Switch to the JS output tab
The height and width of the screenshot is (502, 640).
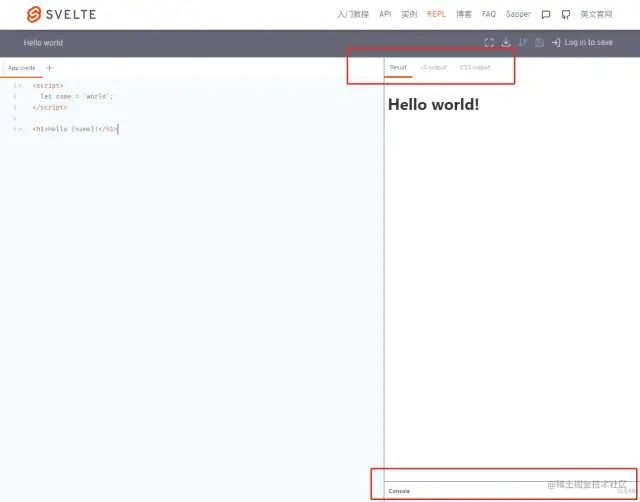433,67
